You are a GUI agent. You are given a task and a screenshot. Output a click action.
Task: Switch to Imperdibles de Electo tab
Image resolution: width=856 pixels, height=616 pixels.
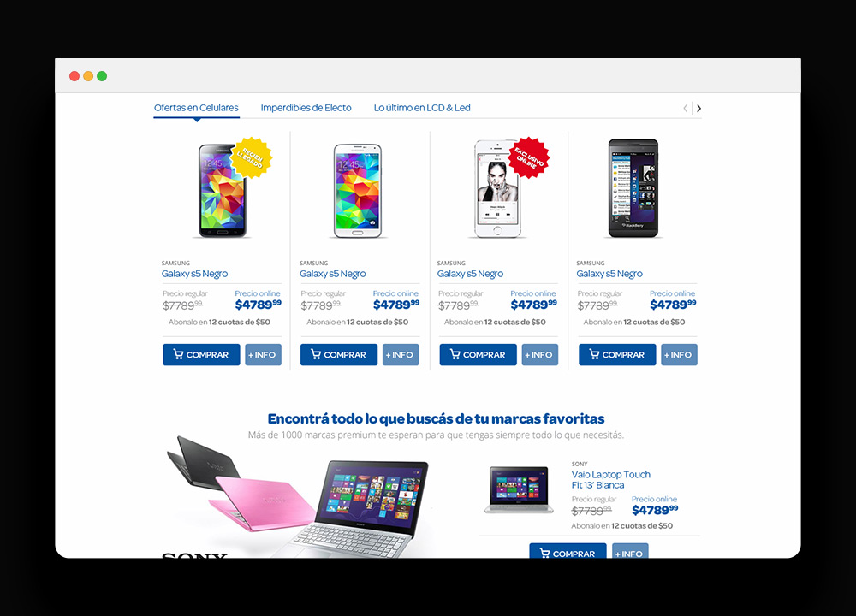click(x=306, y=108)
